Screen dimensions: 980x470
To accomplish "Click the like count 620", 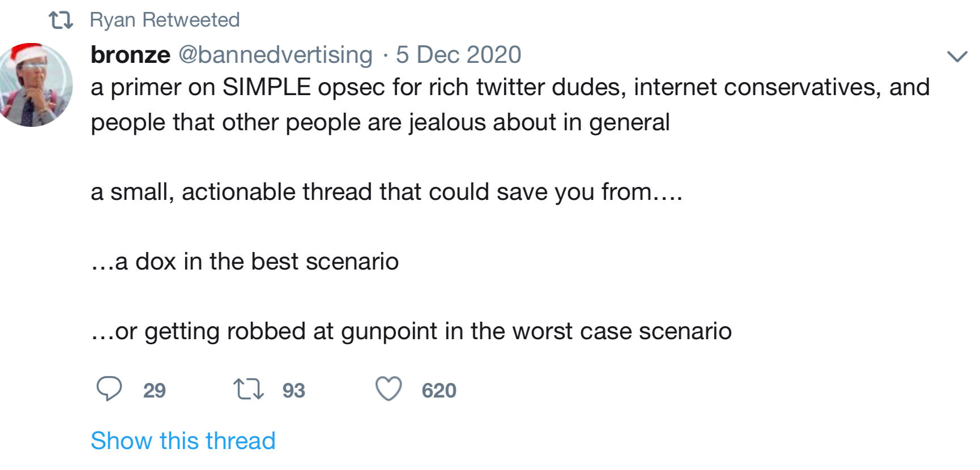I will click(x=438, y=391).
